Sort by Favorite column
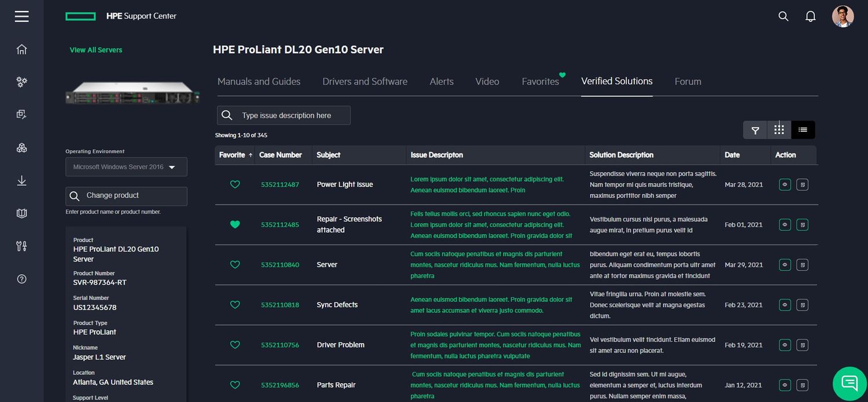Image resolution: width=868 pixels, height=402 pixels. (x=236, y=155)
